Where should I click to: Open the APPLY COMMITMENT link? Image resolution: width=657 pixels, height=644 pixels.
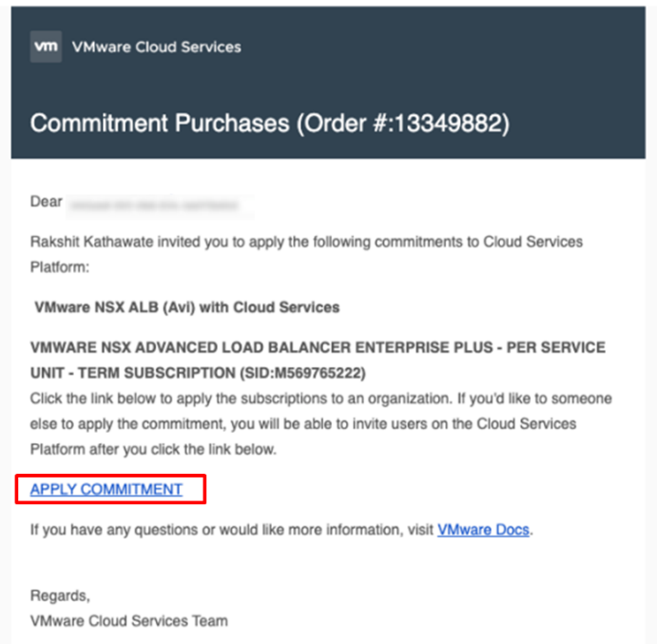pyautogui.click(x=106, y=489)
